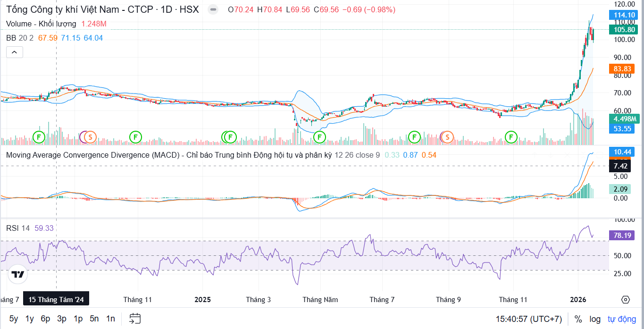This screenshot has height=329, width=644.
Task: Click the TradingView logo
Action: [18, 275]
